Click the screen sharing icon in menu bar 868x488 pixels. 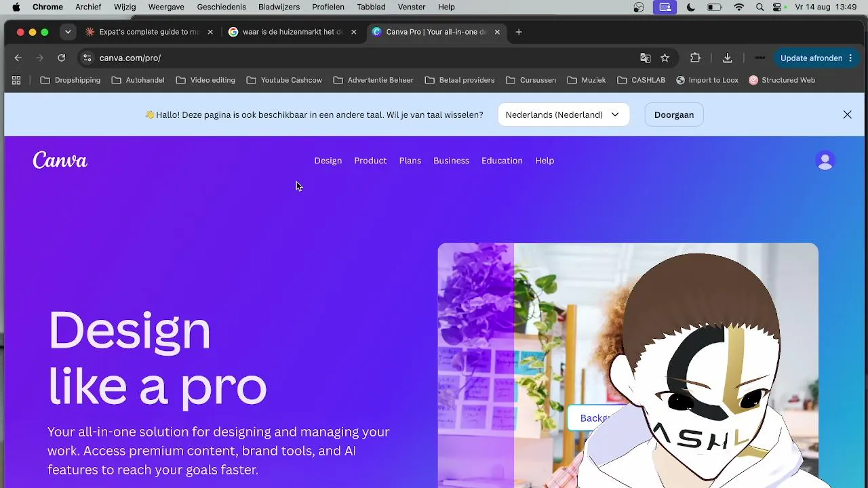(x=665, y=7)
